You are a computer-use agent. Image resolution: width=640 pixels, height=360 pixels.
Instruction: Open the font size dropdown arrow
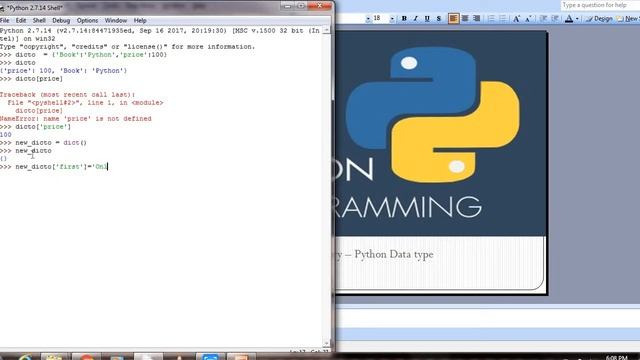[x=392, y=18]
